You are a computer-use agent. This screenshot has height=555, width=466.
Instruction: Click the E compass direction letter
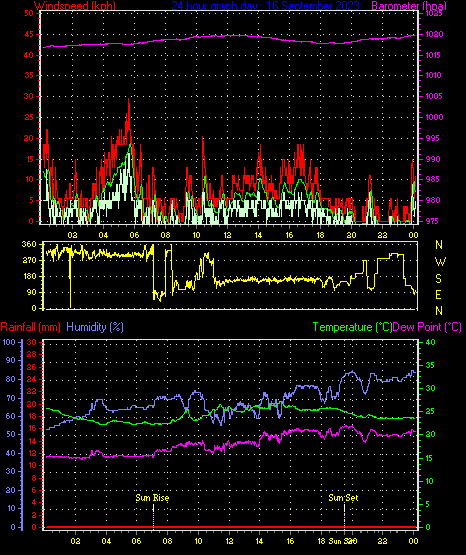(439, 294)
